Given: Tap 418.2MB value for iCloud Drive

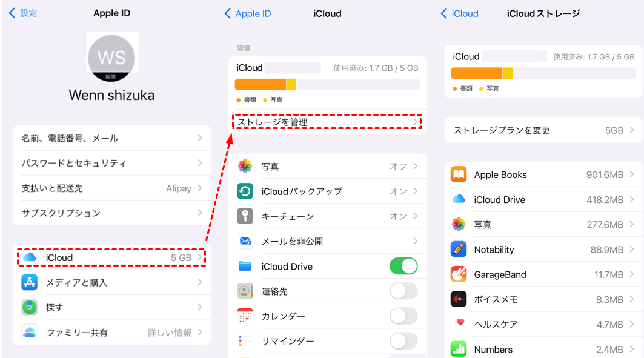Looking at the screenshot, I should pyautogui.click(x=605, y=200).
